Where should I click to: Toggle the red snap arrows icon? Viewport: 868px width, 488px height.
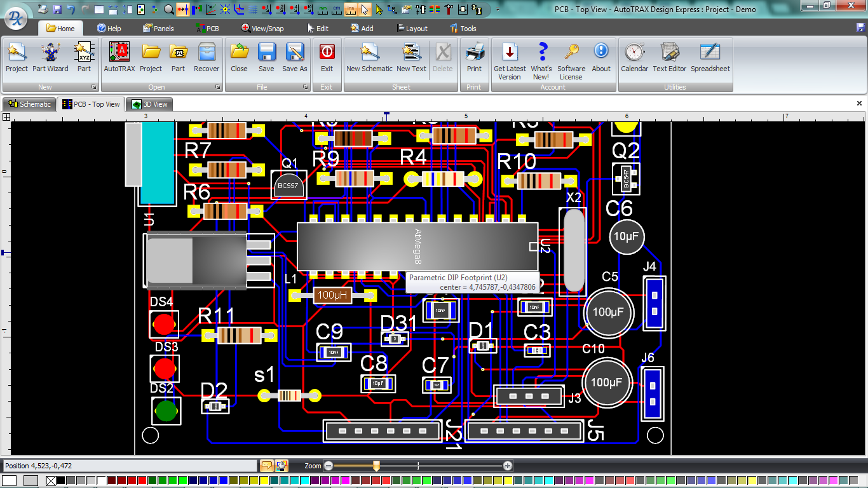click(183, 10)
